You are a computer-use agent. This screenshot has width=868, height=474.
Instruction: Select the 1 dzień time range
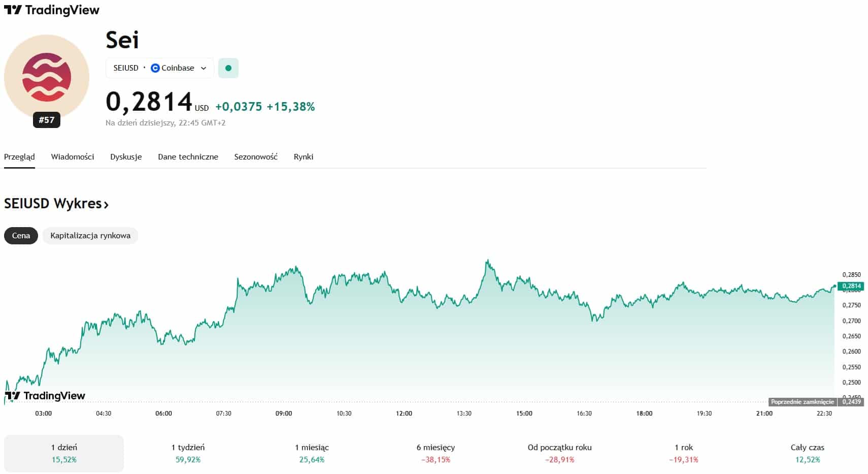[x=64, y=453]
